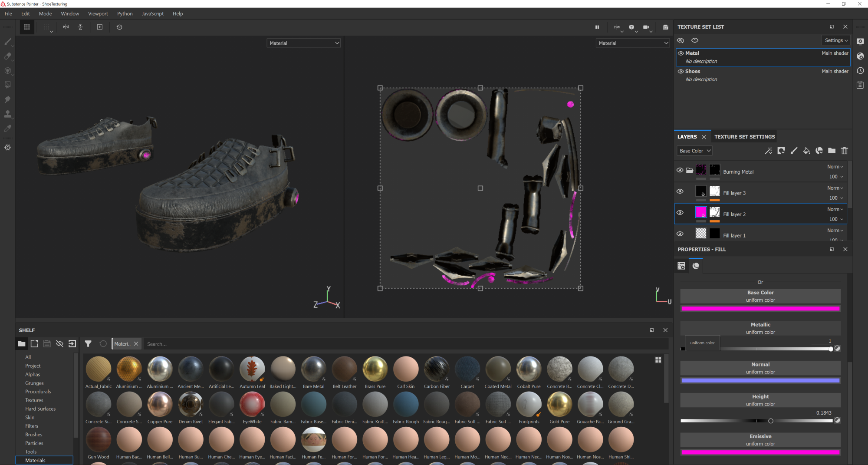868x465 pixels.
Task: Open the History sidebar icon
Action: (860, 71)
